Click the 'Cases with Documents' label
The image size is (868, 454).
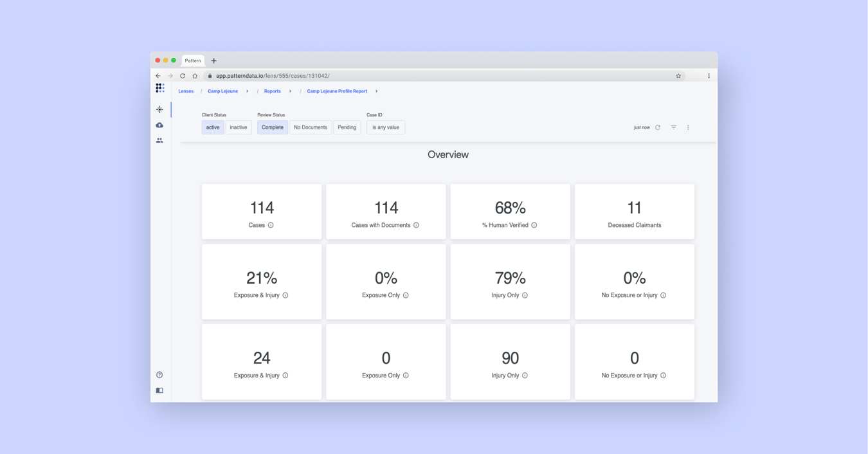(381, 225)
